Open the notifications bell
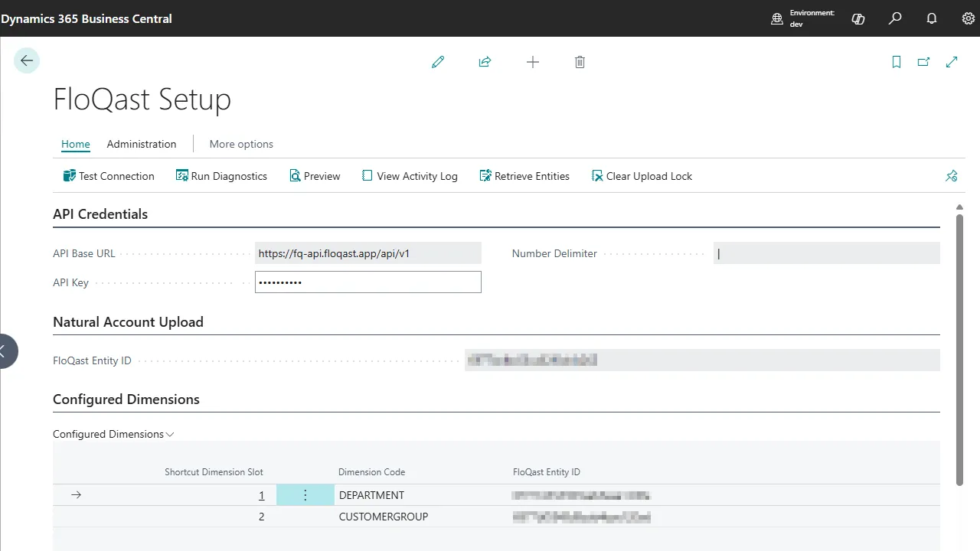 pos(932,18)
